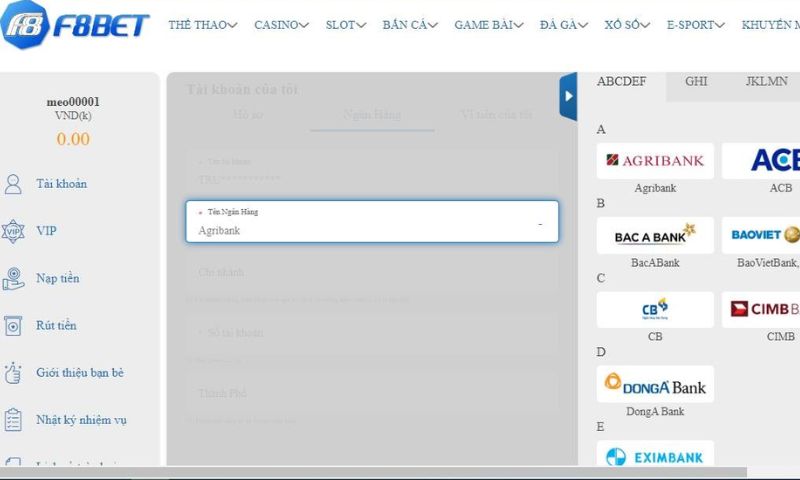Click the F8BET logo
The image size is (800, 480).
click(75, 25)
